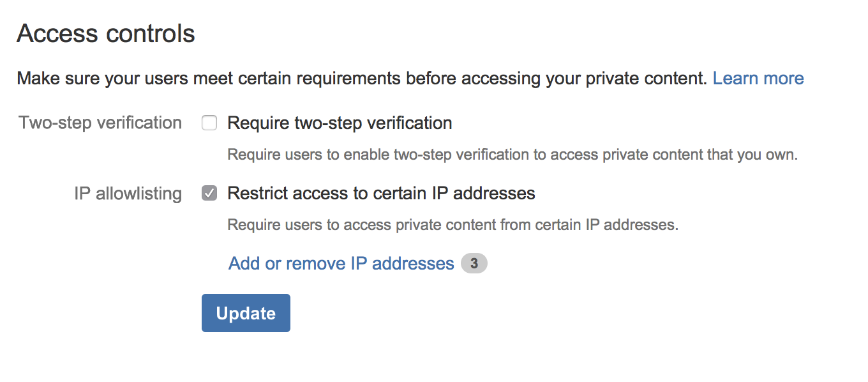Image resolution: width=868 pixels, height=382 pixels.
Task: Enable the Require two-step verification checkbox
Action: [209, 123]
